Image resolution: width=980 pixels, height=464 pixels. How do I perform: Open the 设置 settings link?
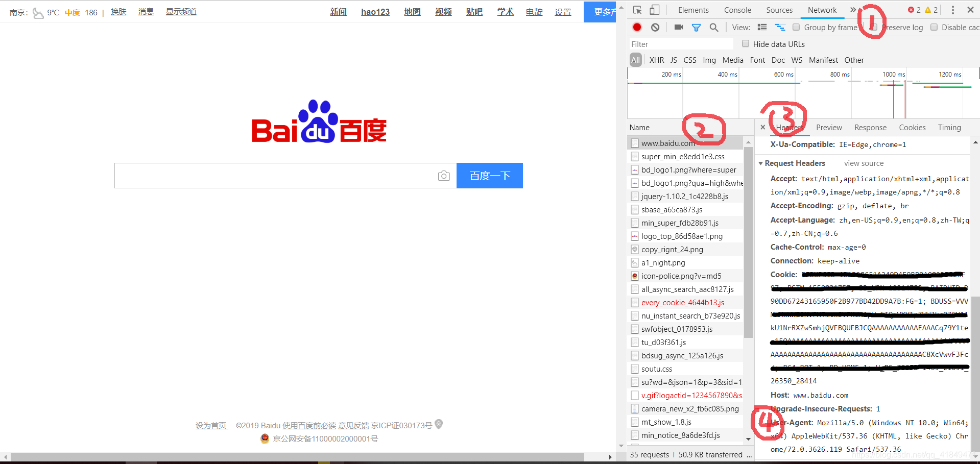click(563, 12)
